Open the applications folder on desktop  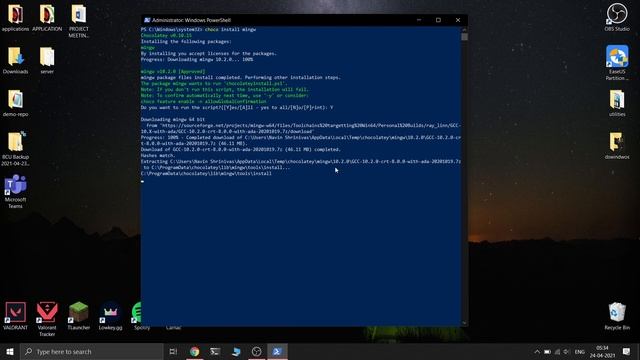(15, 18)
